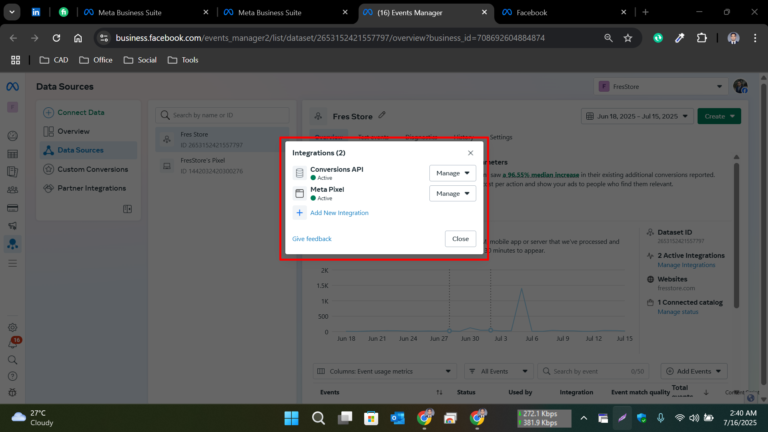Open Manage dropdown for Conversions API
768x432 pixels.
[452, 173]
